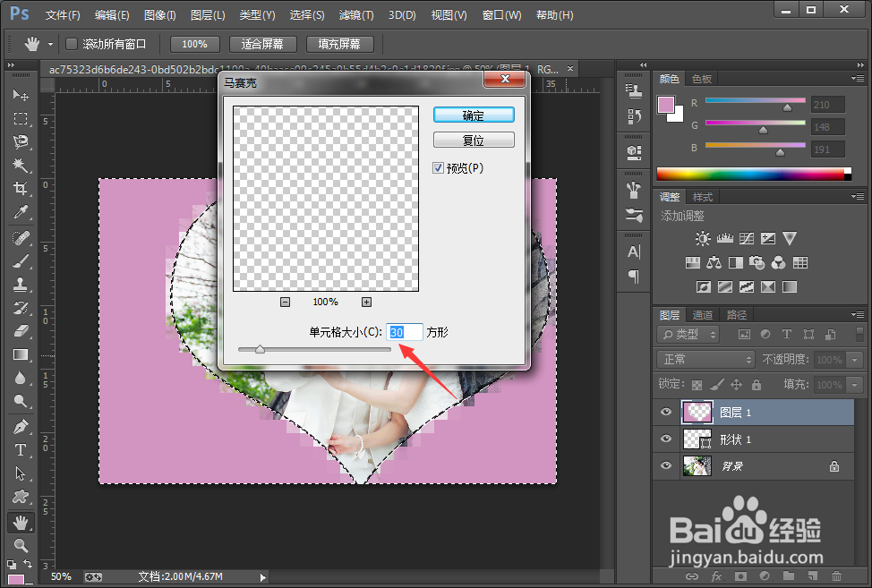Click the Create new group folder icon
This screenshot has height=588, width=872.
[788, 575]
